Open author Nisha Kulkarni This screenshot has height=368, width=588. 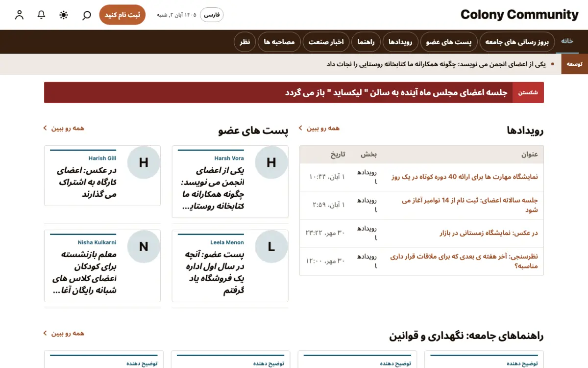pos(97,242)
